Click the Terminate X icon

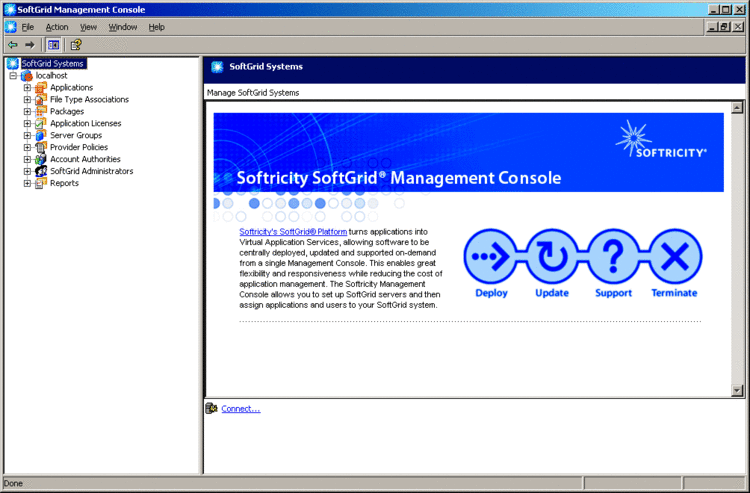[x=674, y=258]
